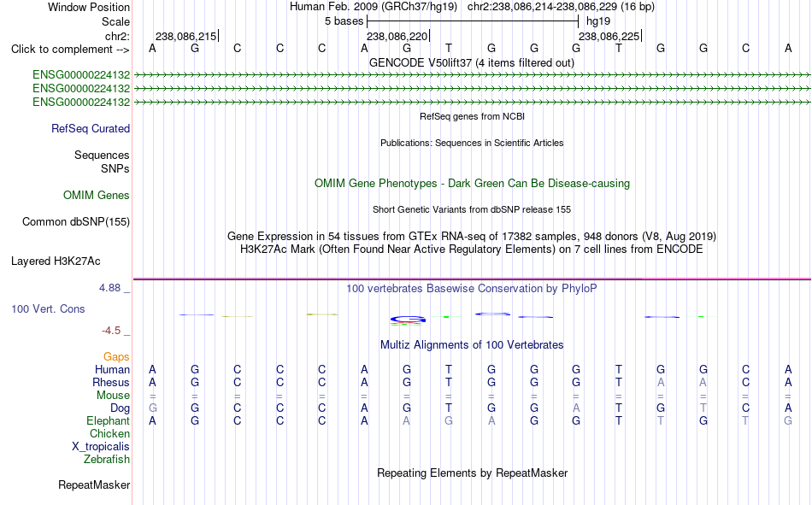Click the Rhesus species label

(111, 382)
